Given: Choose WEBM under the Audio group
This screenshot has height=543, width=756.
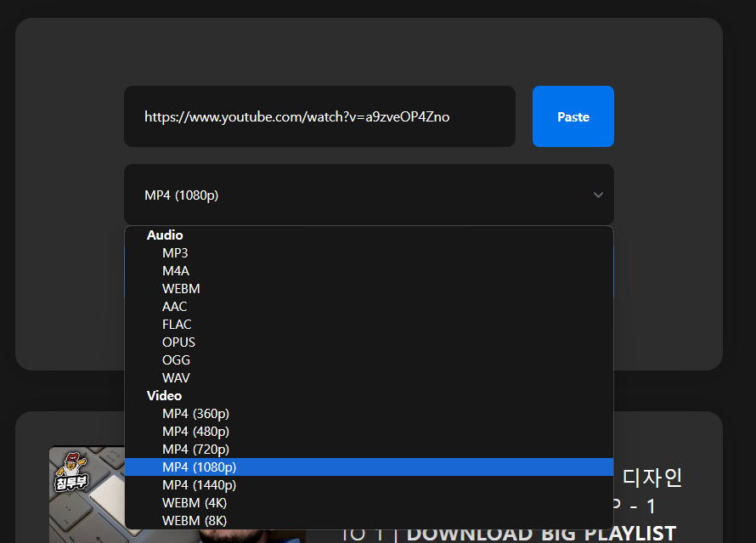Looking at the screenshot, I should click(x=369, y=288).
